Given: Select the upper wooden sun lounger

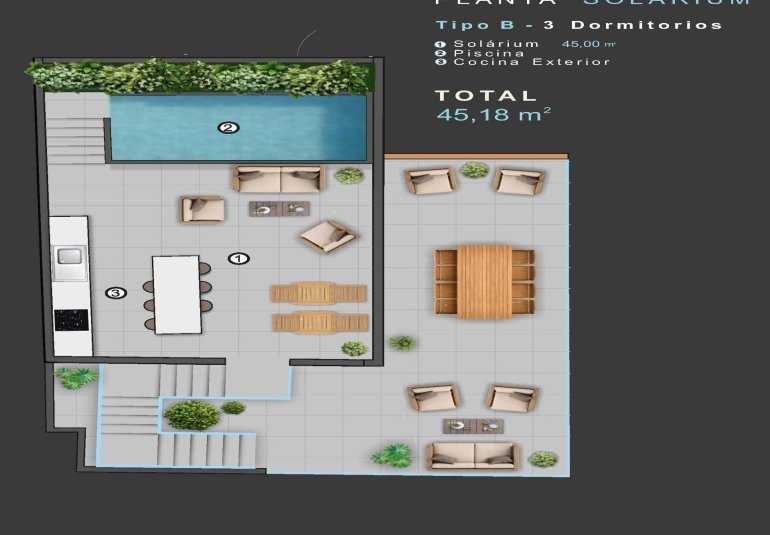Looking at the screenshot, I should point(318,293).
